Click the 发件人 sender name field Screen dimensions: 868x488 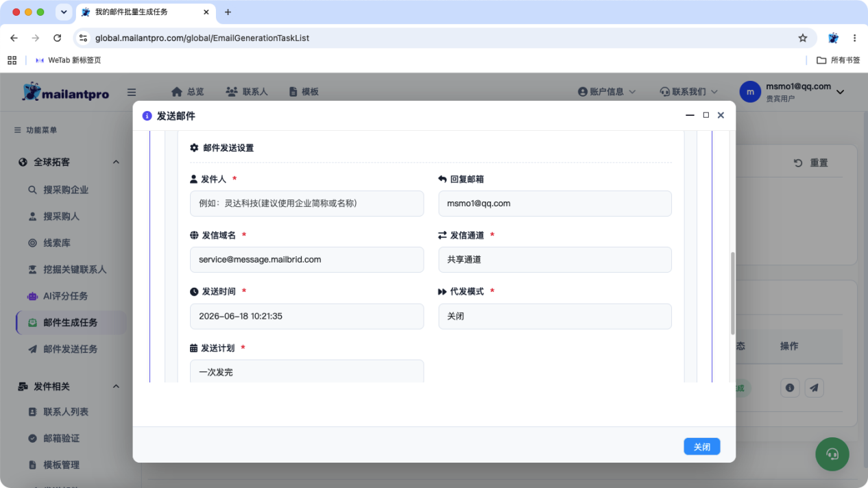[x=306, y=204]
